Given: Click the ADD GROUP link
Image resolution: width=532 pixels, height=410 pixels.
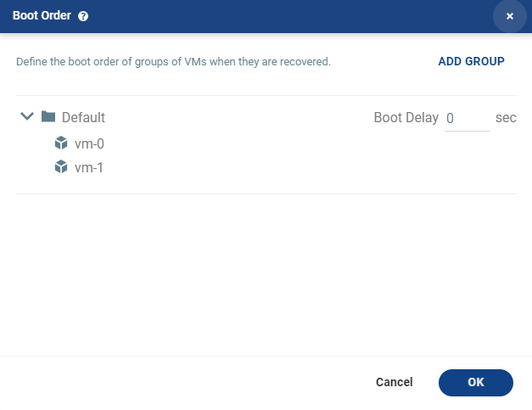Looking at the screenshot, I should pos(471,61).
